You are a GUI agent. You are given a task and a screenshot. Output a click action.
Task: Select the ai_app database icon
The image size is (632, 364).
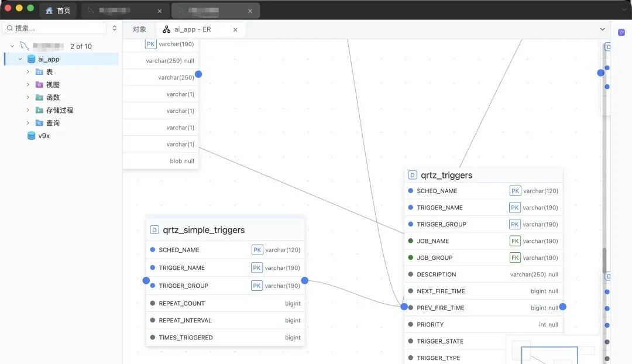click(31, 59)
